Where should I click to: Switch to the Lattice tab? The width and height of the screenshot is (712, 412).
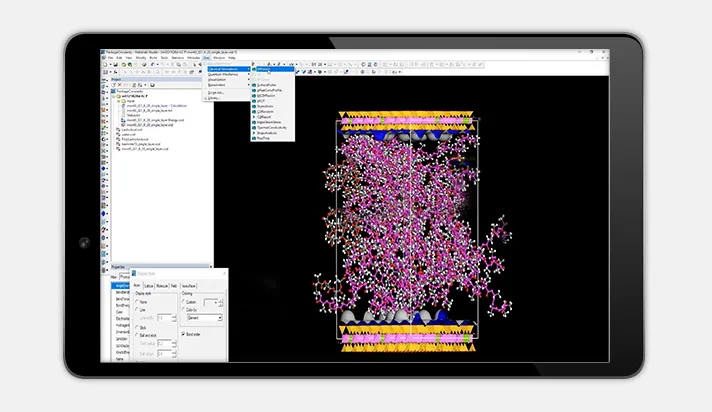147,285
